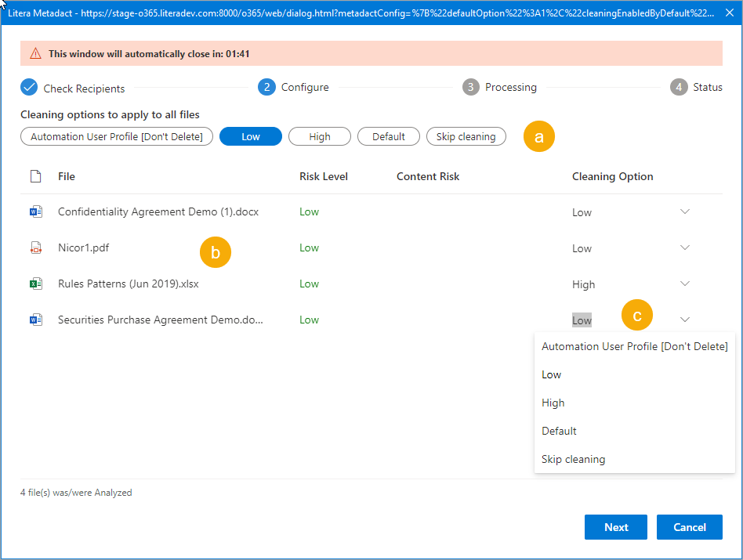
Task: Click the file icon in the File column header
Action: click(x=35, y=175)
